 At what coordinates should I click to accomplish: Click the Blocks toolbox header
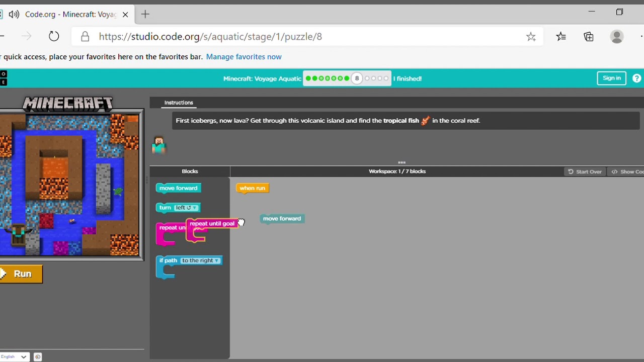[x=190, y=171]
